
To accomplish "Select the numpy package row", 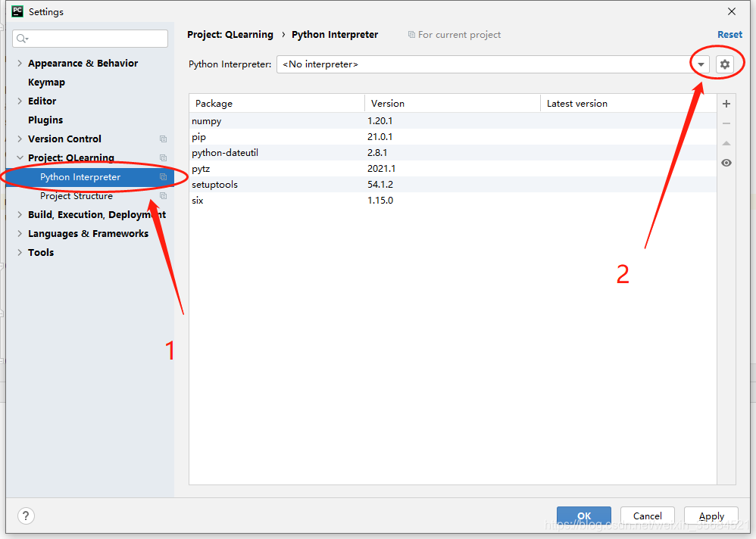I will (x=453, y=120).
